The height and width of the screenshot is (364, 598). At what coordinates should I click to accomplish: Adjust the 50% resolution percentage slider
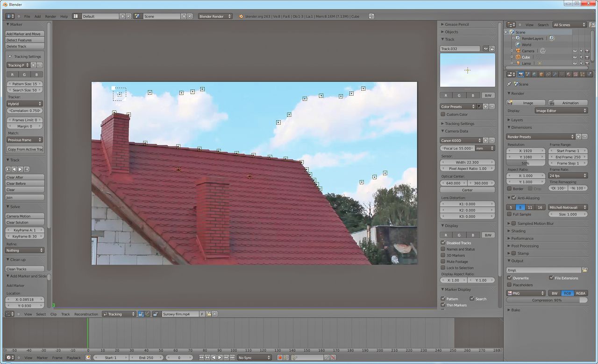(526, 163)
